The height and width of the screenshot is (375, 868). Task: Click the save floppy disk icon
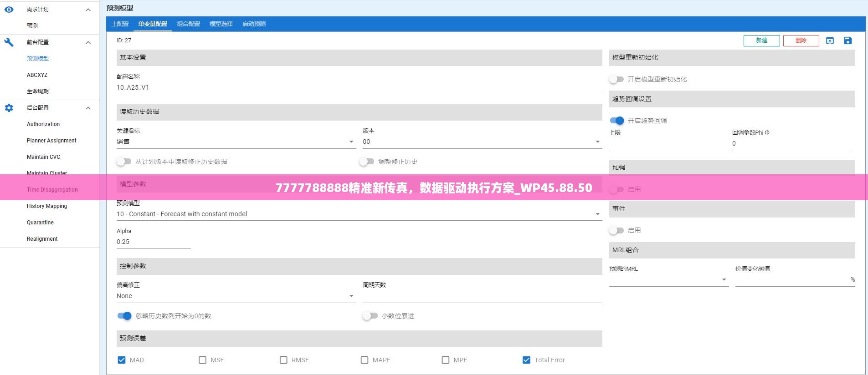click(x=847, y=41)
